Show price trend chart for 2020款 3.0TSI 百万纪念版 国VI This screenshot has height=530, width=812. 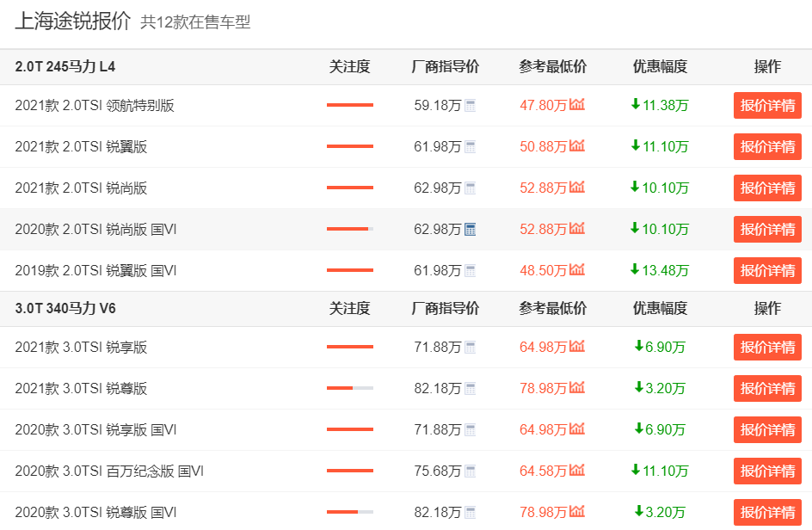pos(577,471)
